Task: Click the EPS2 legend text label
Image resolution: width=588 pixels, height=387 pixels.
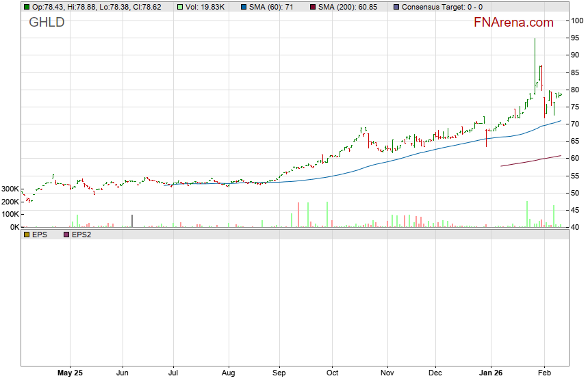Action: click(x=81, y=235)
